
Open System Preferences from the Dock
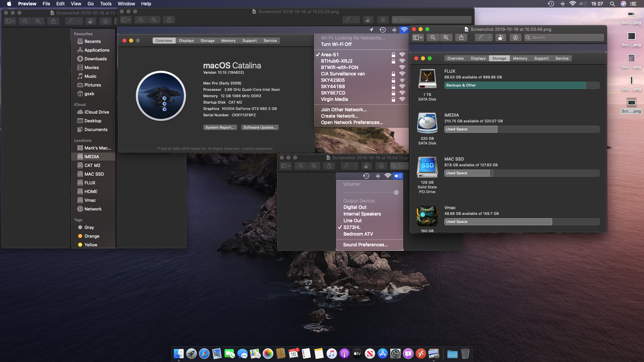pyautogui.click(x=395, y=354)
